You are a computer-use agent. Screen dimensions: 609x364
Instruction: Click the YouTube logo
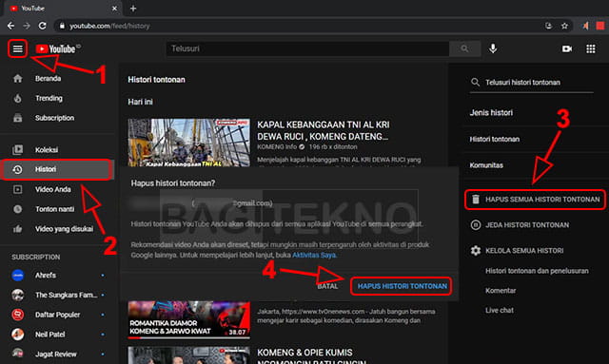click(57, 48)
